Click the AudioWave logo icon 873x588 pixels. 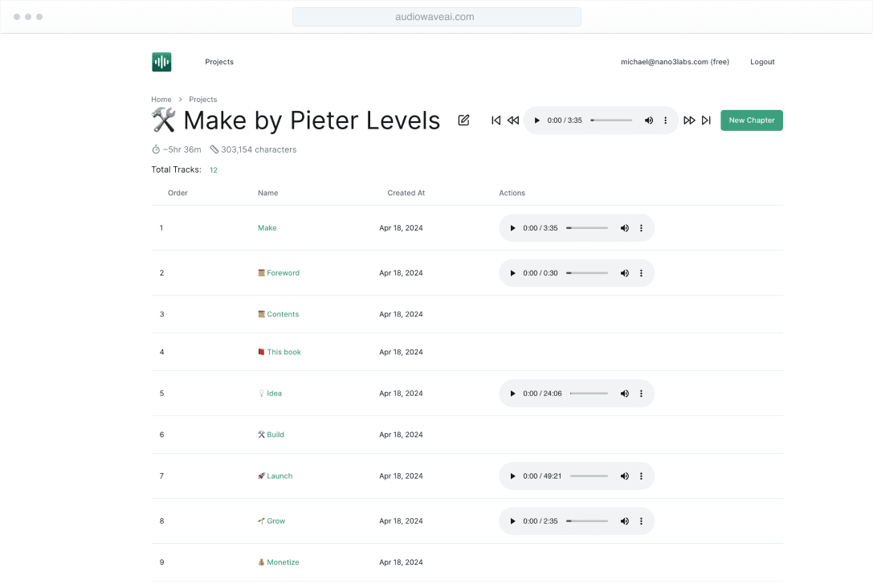point(161,62)
